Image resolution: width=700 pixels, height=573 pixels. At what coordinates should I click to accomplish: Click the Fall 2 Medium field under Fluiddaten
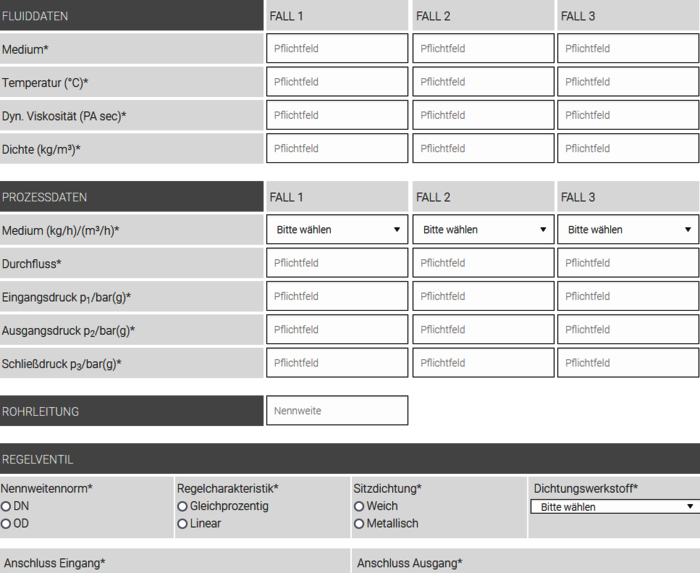(483, 48)
